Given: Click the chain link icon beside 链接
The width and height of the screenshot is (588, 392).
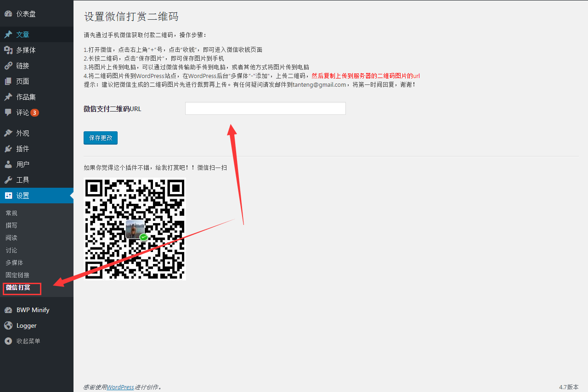Looking at the screenshot, I should [8, 66].
